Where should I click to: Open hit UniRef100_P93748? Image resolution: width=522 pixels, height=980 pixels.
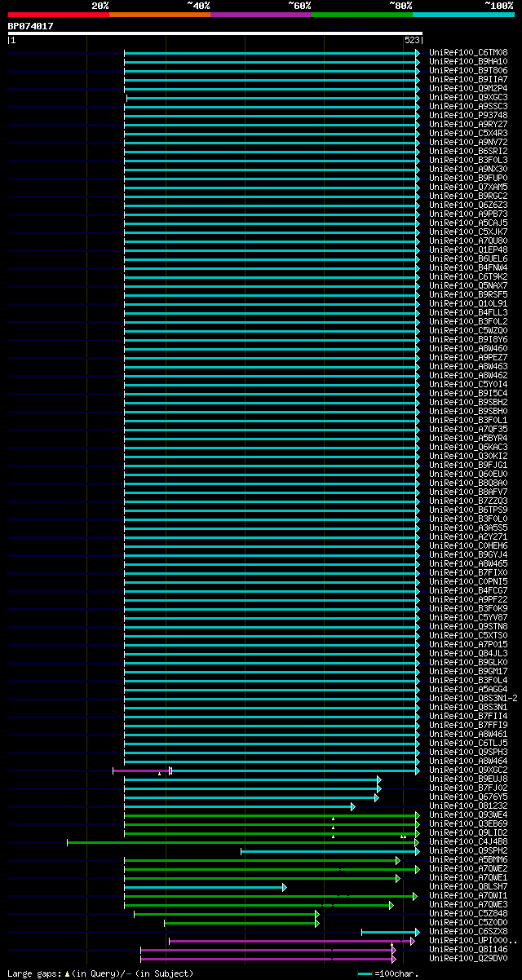pos(468,115)
